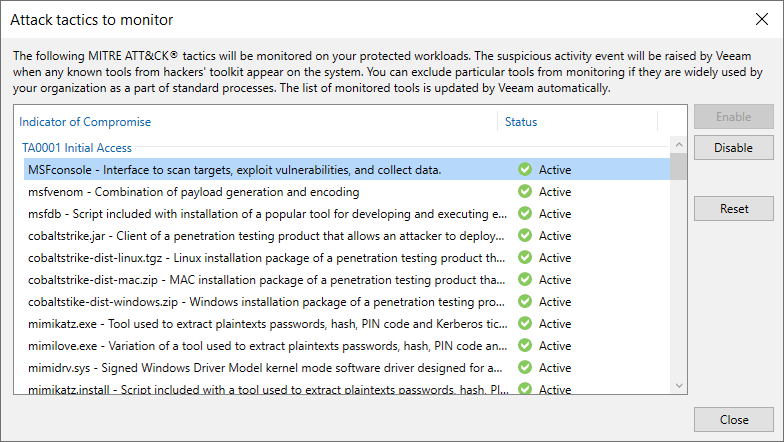
Task: Click the status icon for cobaltstrike-dist-linux.tgz
Action: click(525, 258)
